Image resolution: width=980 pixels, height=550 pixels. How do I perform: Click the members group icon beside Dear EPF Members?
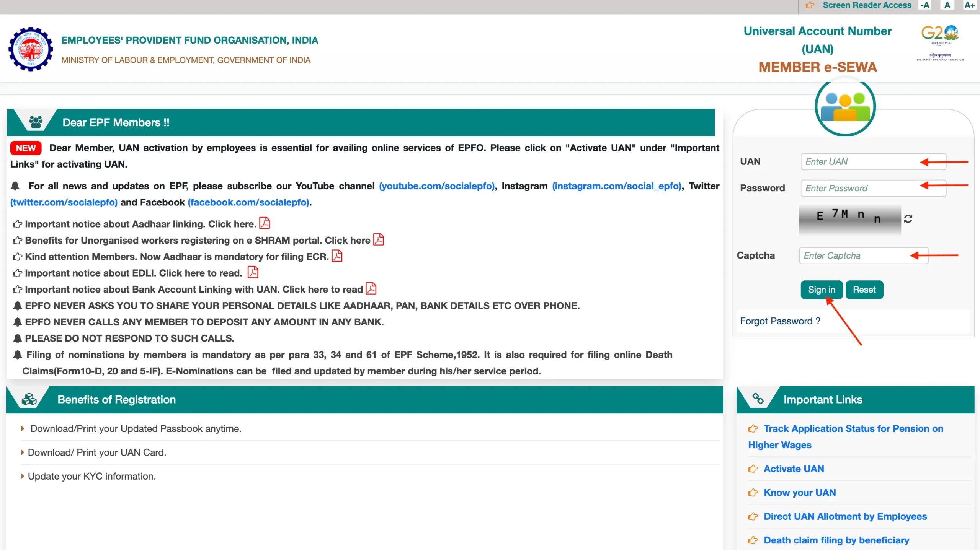coord(36,122)
